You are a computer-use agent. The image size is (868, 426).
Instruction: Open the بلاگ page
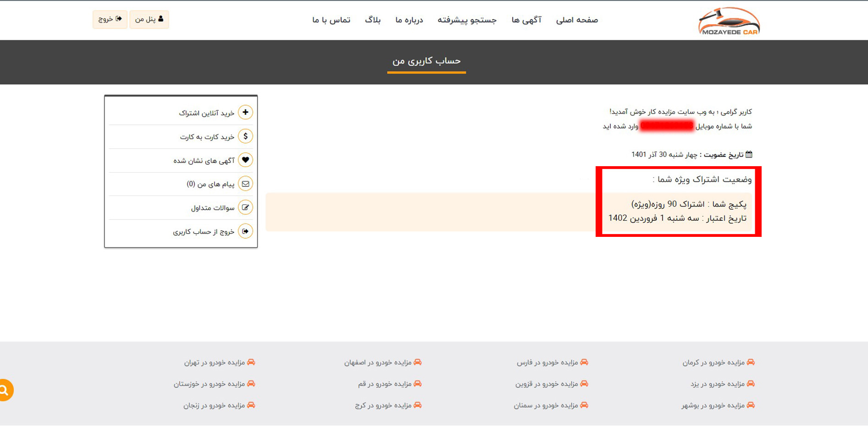click(x=373, y=20)
